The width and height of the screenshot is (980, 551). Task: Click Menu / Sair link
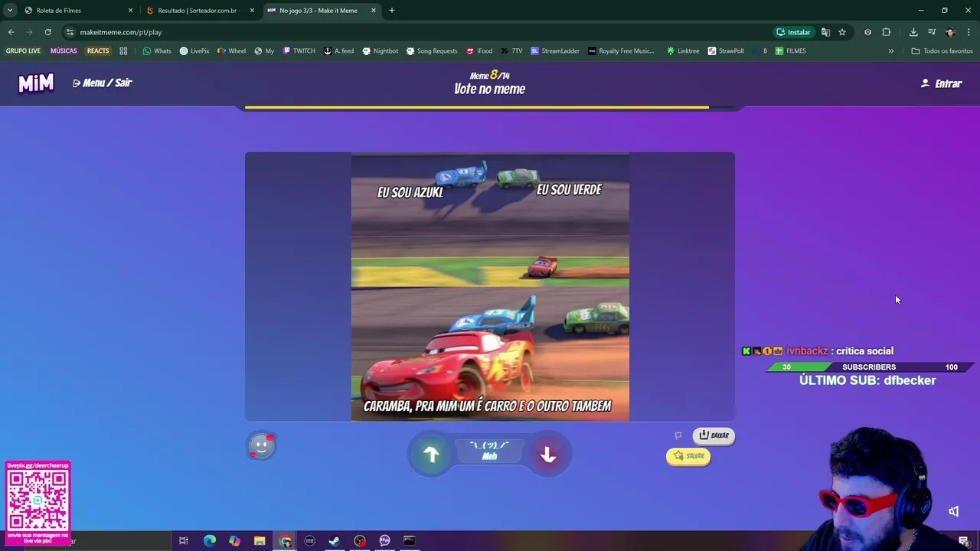(102, 83)
